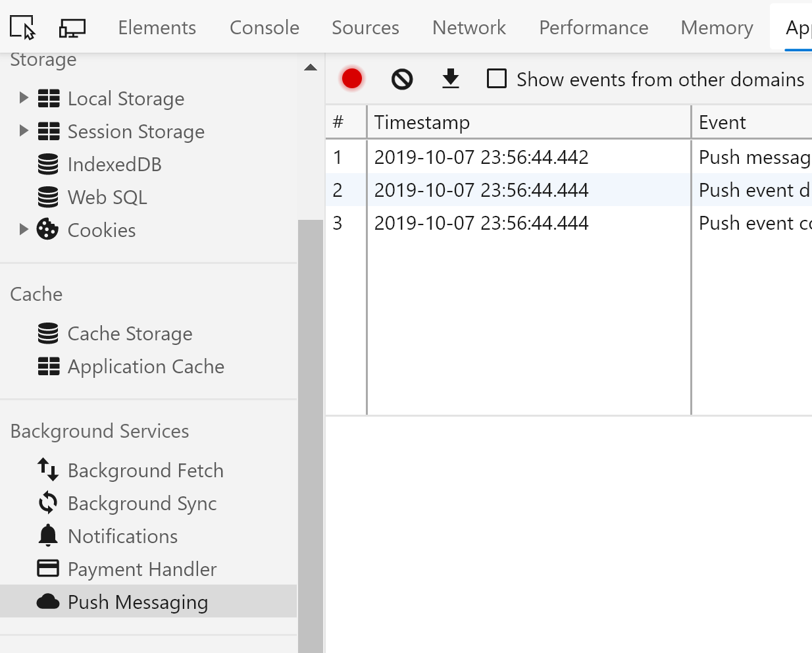The width and height of the screenshot is (812, 653).
Task: Open Cache Storage in the sidebar
Action: click(x=130, y=333)
